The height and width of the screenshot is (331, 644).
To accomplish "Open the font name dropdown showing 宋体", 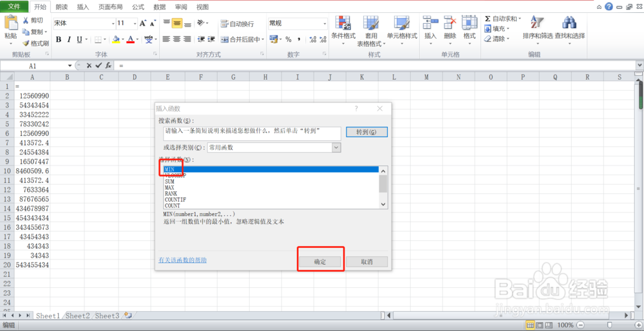I will pos(113,23).
